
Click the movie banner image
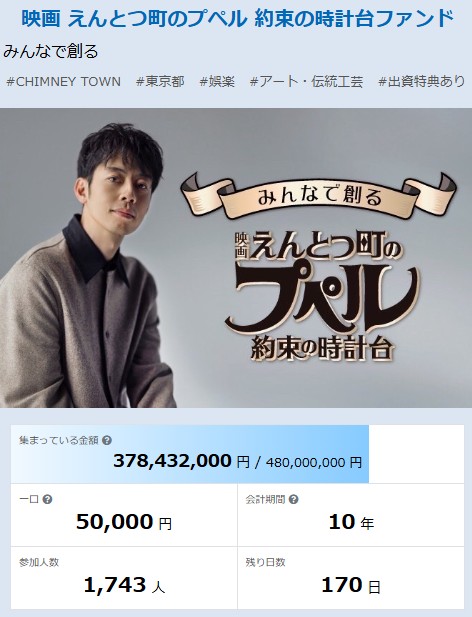(236, 258)
